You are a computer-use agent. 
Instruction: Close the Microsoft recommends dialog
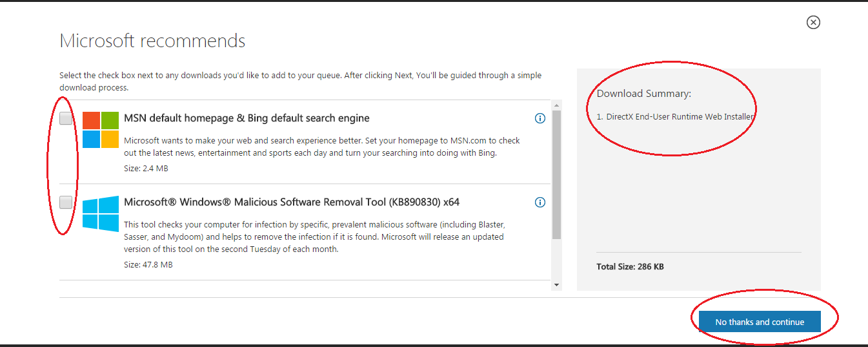click(813, 23)
